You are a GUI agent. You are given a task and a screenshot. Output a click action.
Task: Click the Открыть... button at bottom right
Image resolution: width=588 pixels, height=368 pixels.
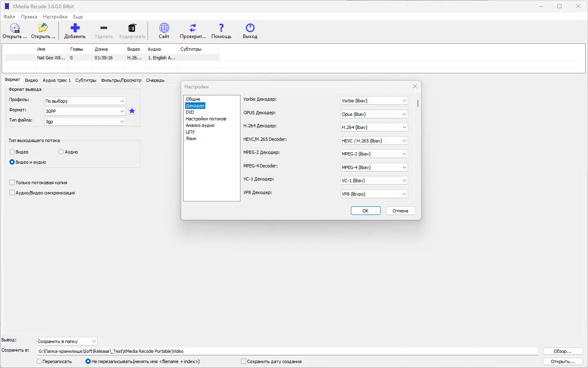click(x=563, y=361)
